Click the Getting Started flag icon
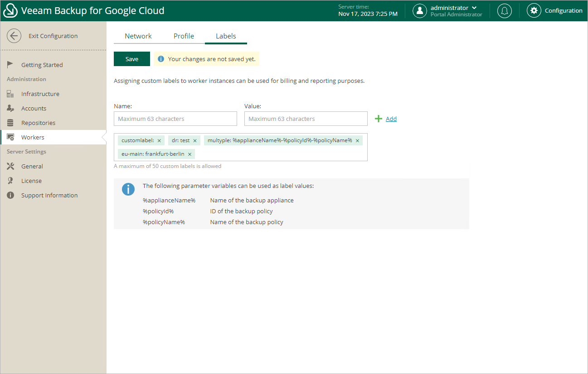Screen dimensions: 588x374 coord(10,65)
